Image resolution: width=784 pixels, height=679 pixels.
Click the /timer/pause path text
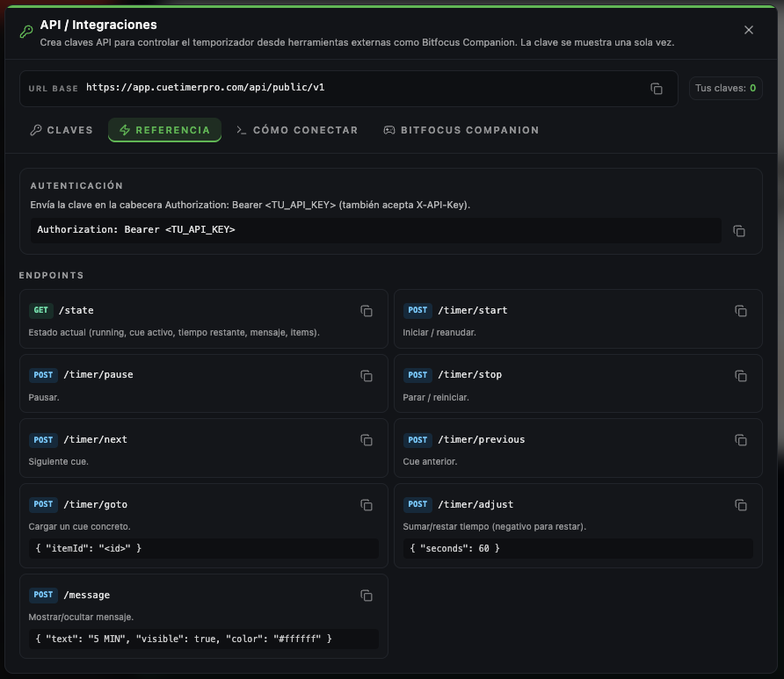click(98, 375)
